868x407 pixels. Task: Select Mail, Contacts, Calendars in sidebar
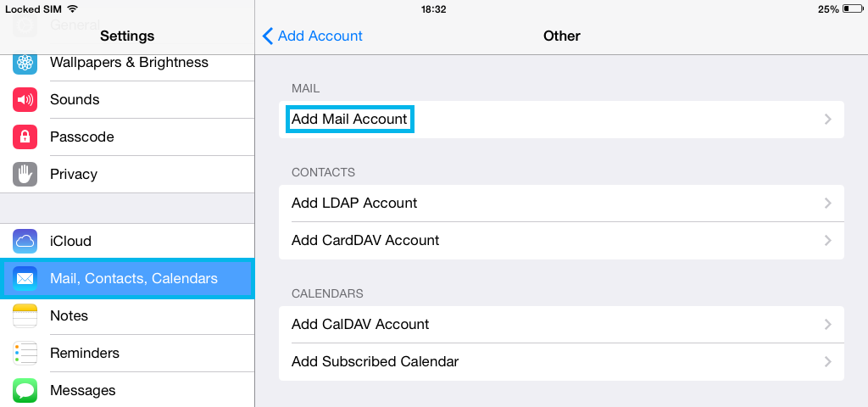point(127,278)
